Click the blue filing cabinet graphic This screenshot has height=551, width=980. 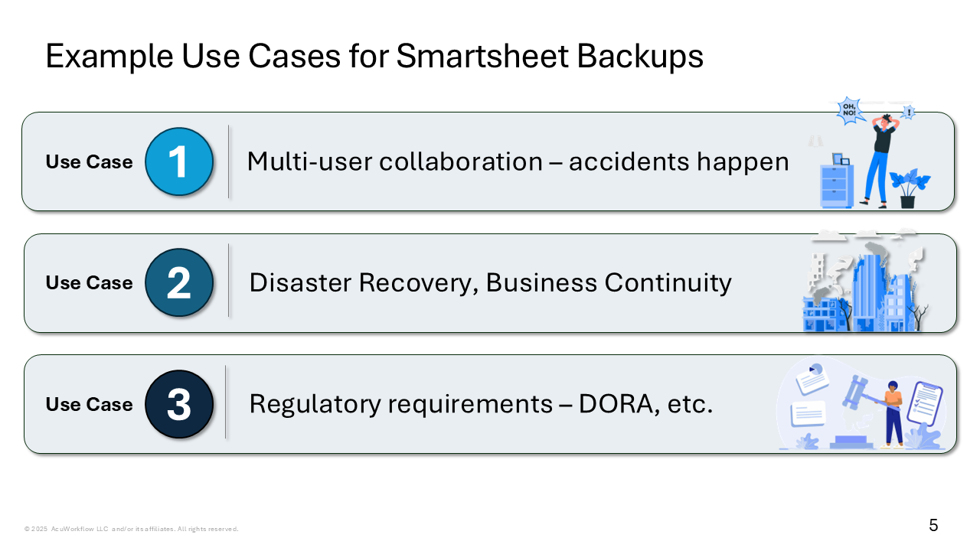837,184
